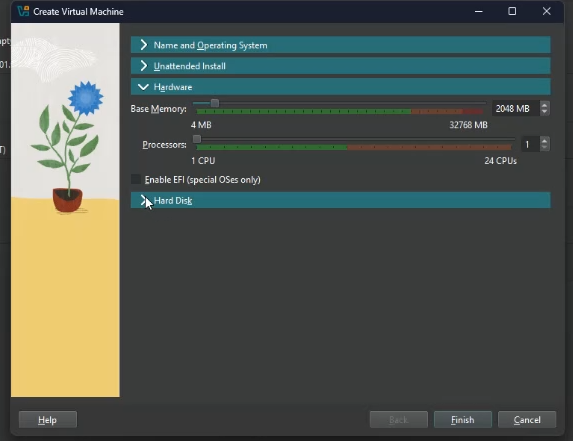Open the Help button
573x441 pixels.
pyautogui.click(x=48, y=419)
